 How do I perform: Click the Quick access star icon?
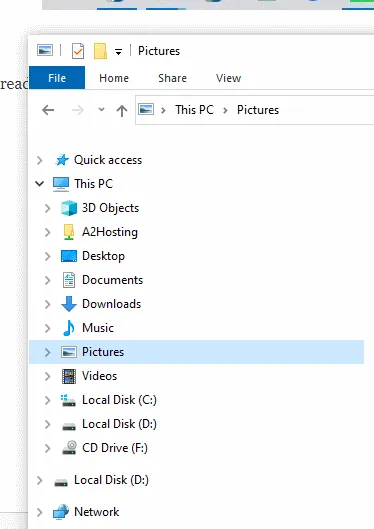coord(62,160)
